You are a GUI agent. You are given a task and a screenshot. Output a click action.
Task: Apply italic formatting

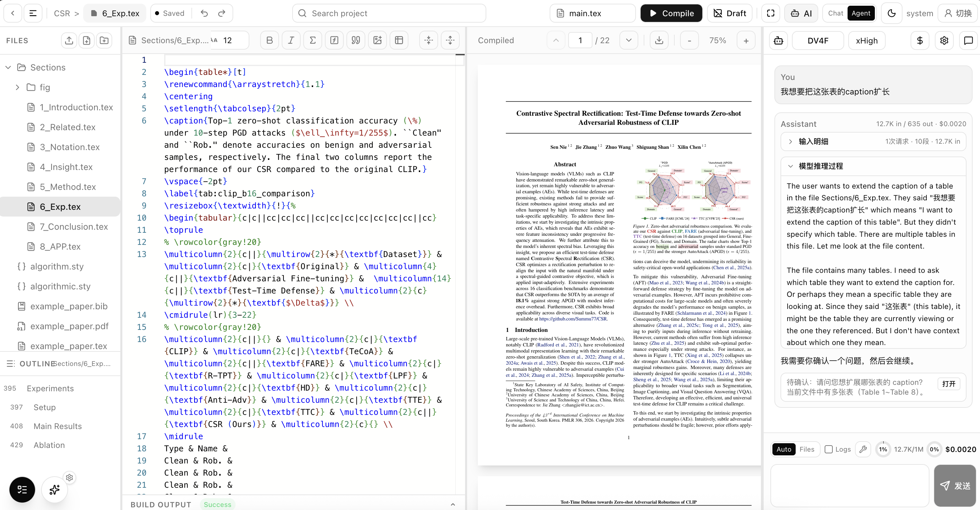[x=291, y=40]
